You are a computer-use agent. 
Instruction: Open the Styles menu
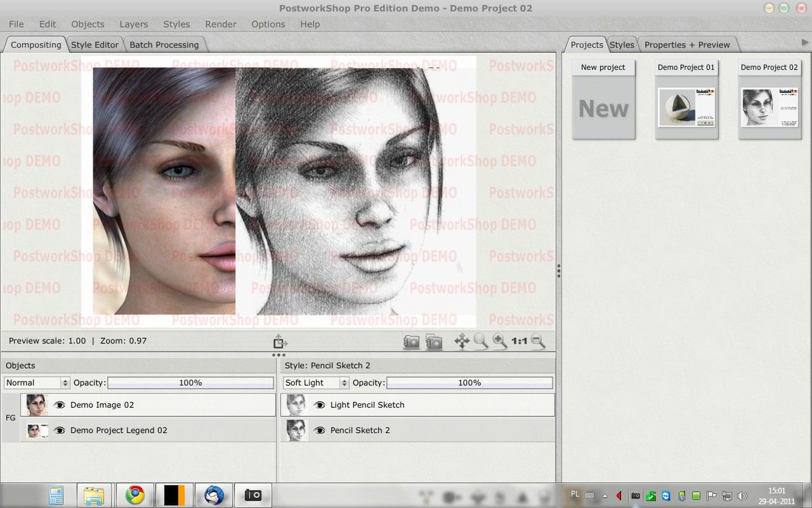click(176, 24)
